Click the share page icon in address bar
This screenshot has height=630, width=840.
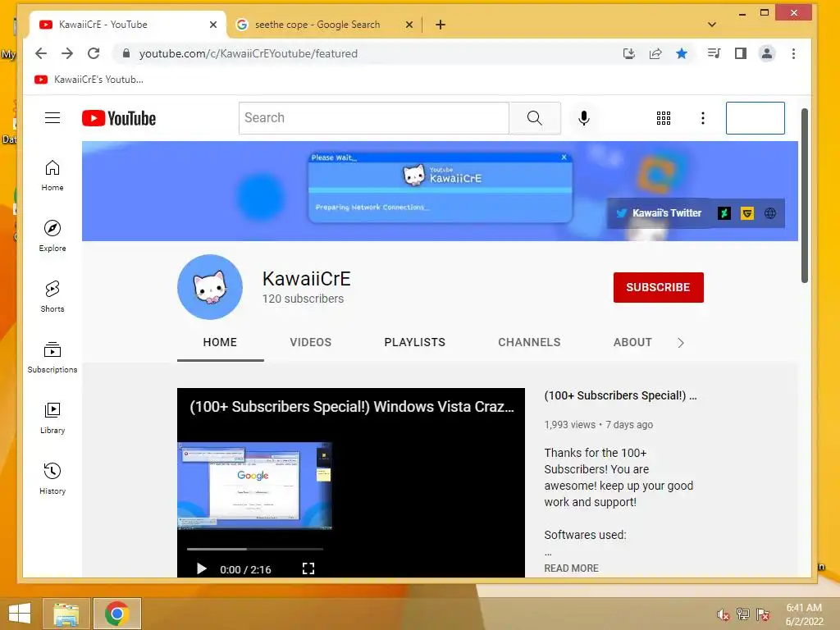655,53
